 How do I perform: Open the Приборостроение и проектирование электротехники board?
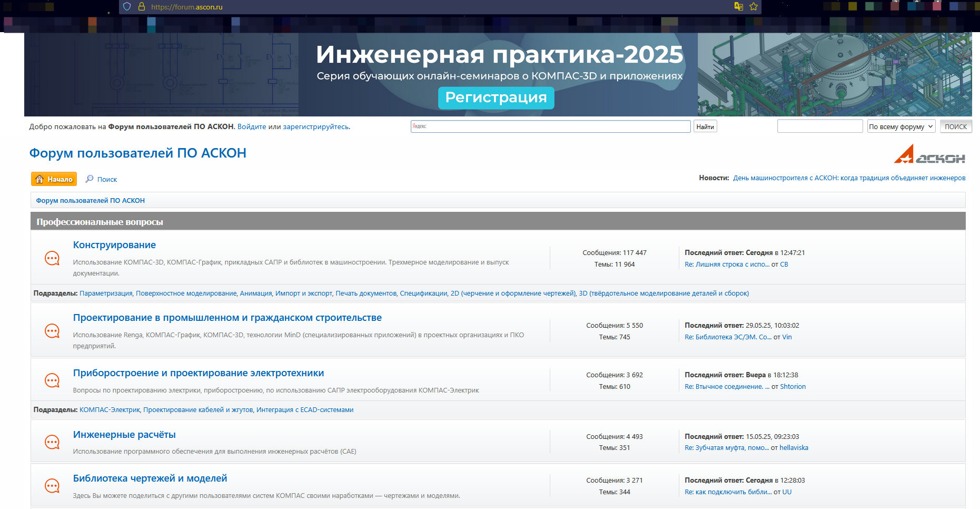click(x=199, y=373)
